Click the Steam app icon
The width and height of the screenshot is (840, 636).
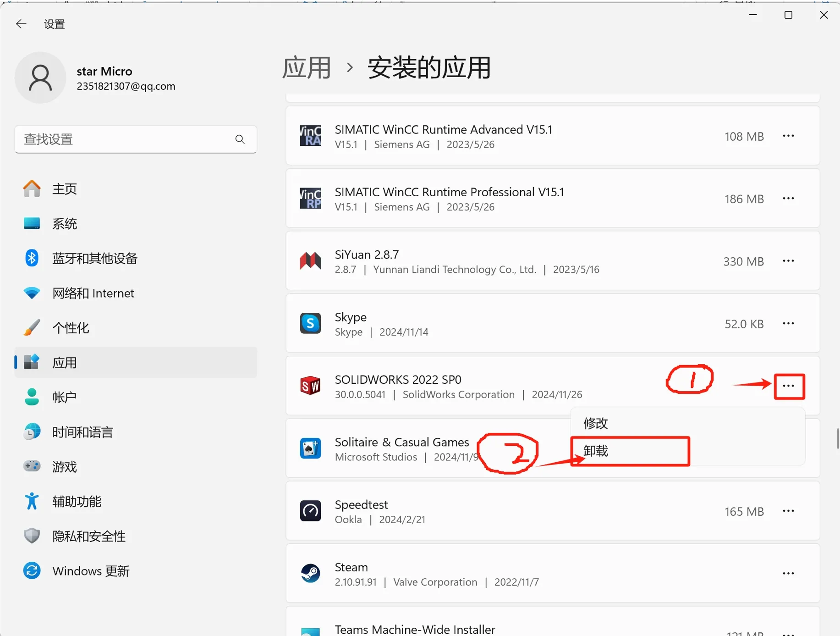pos(310,573)
